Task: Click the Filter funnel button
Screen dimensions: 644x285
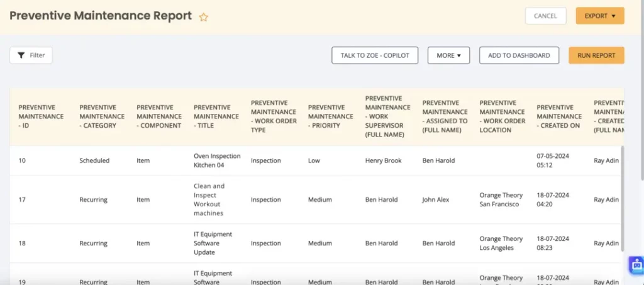Action: pos(31,55)
